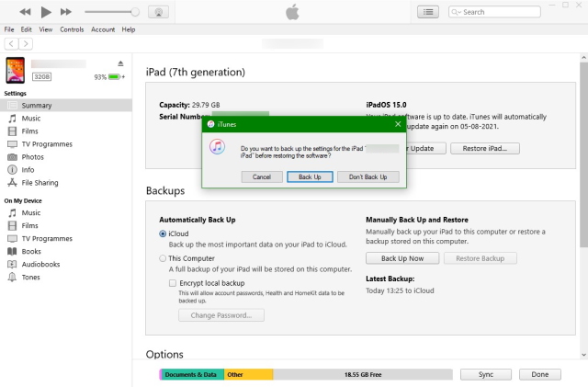The image size is (588, 387).
Task: Open the View menu
Action: [46, 29]
